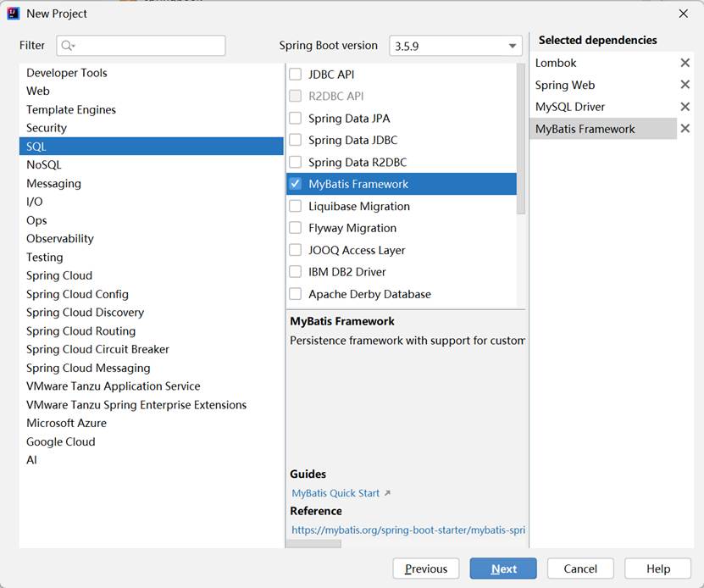Proceed with the Next button
This screenshot has width=704, height=588.
503,569
